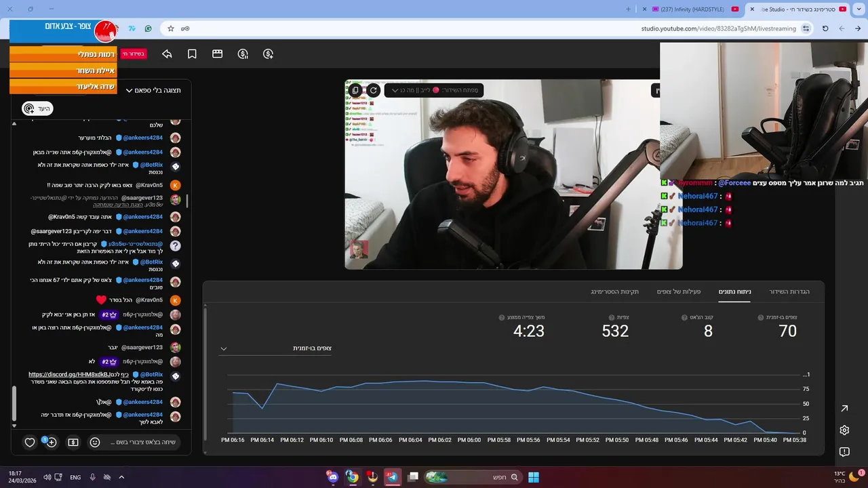Open the emoji picker in chat input

[x=95, y=442]
